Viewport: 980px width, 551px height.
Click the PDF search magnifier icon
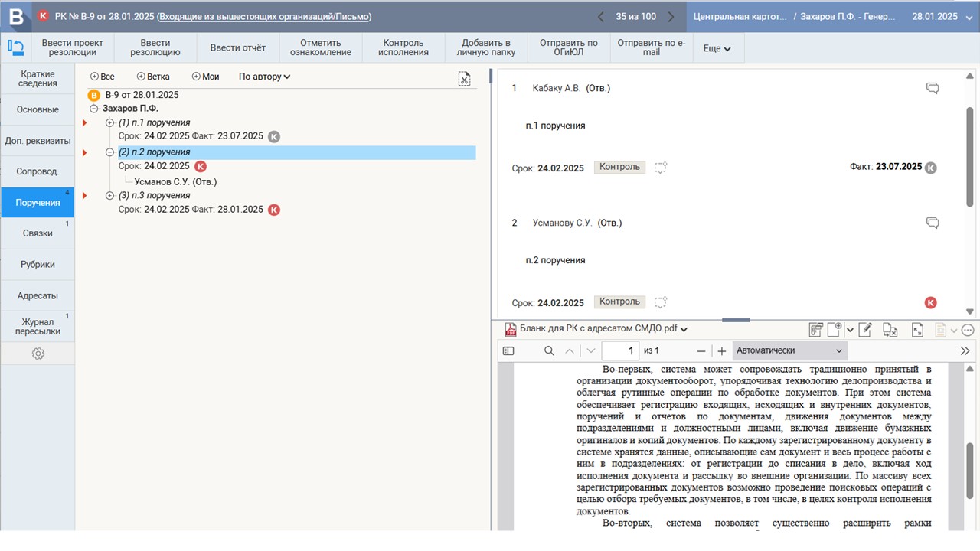tap(549, 350)
